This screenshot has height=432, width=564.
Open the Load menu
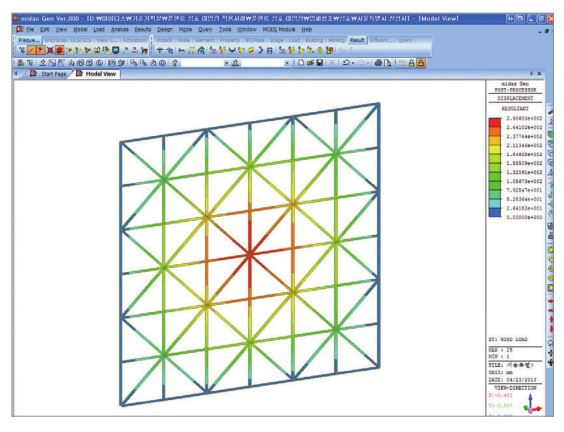click(x=99, y=29)
